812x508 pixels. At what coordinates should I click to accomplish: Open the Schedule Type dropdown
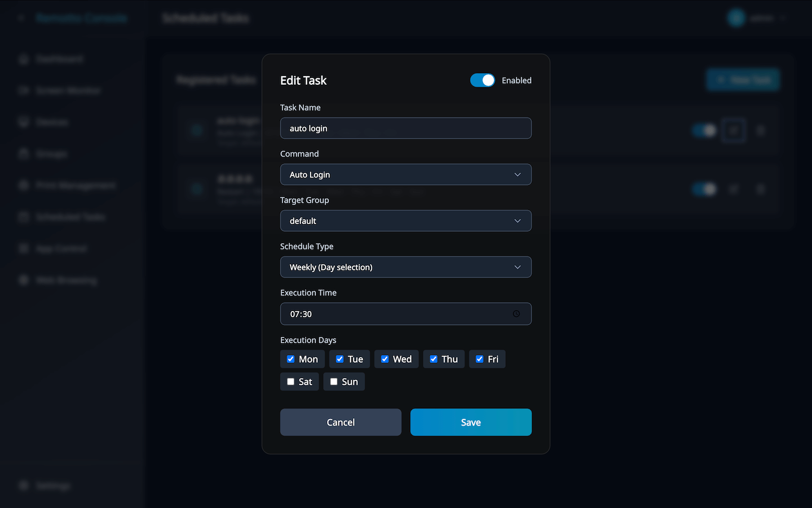tap(405, 267)
